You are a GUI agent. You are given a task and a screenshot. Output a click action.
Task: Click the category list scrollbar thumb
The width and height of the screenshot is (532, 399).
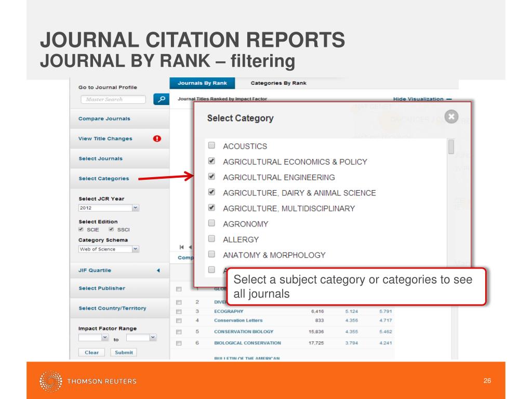(451, 147)
